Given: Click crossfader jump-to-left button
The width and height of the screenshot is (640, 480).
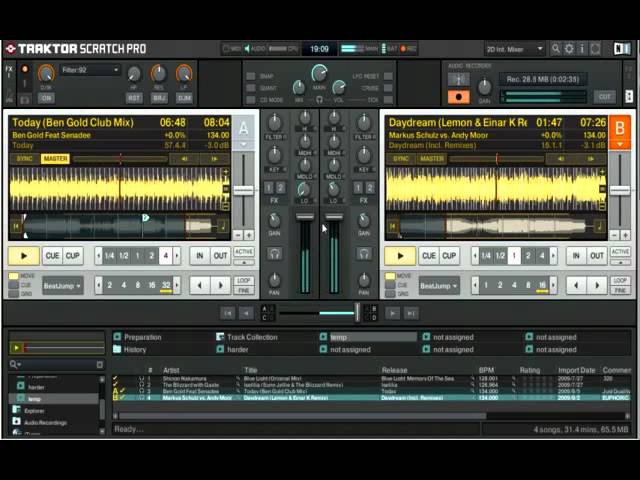Looking at the screenshot, I should 227,313.
